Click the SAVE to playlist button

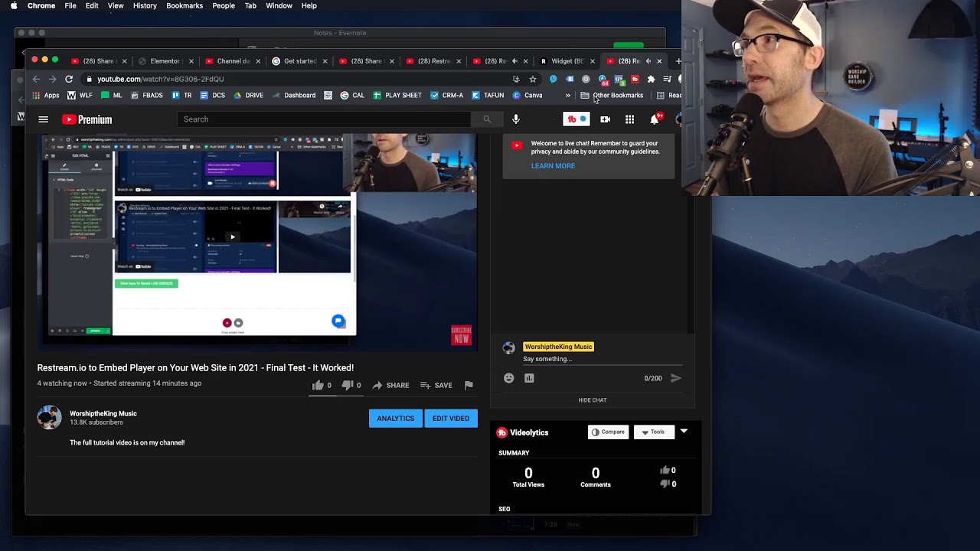point(436,385)
